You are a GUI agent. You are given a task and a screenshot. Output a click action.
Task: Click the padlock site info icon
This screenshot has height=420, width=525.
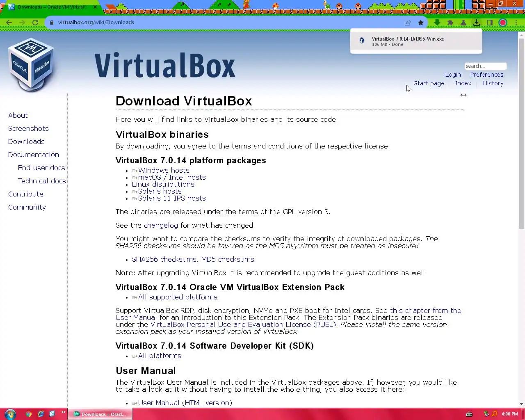click(x=52, y=23)
